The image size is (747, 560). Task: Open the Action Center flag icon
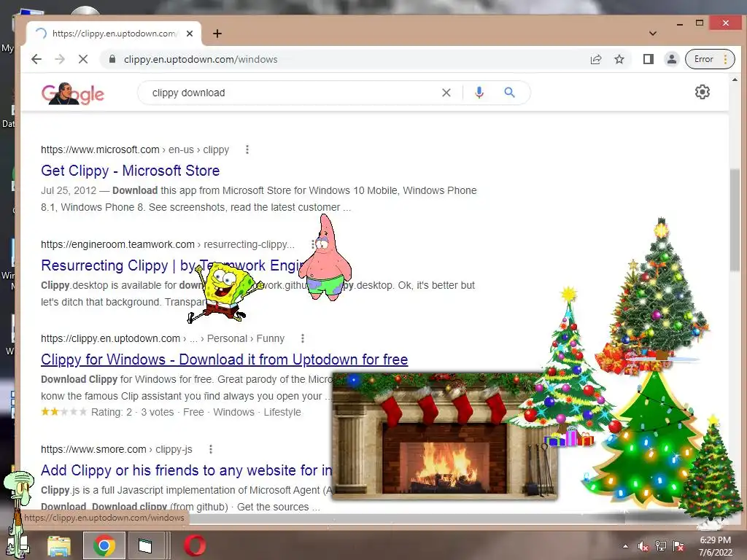(678, 546)
